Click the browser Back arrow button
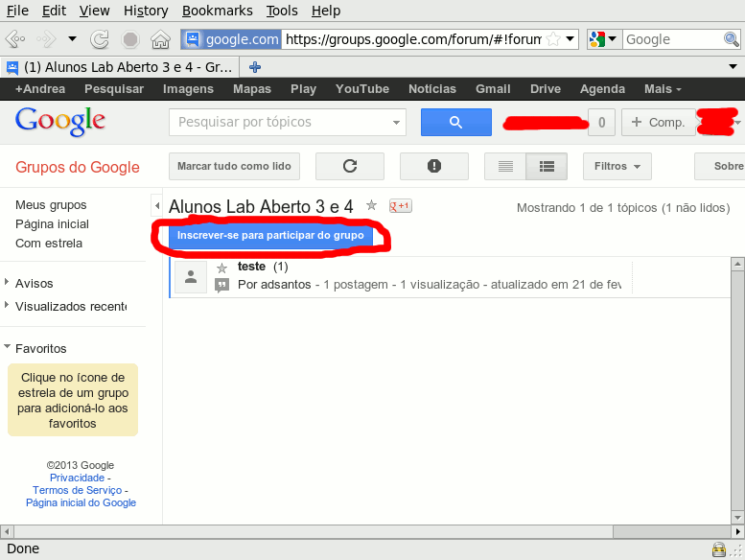Image resolution: width=745 pixels, height=560 pixels. 15,39
